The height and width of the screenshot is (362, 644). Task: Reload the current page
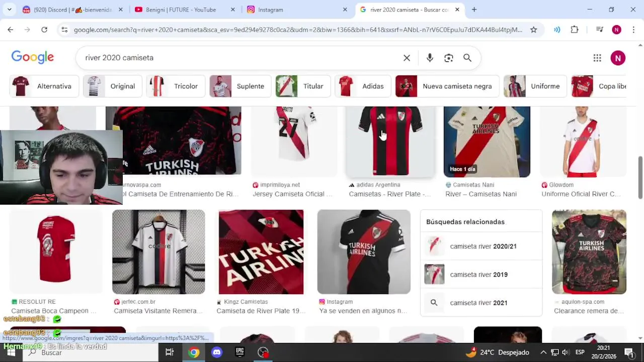(x=44, y=30)
